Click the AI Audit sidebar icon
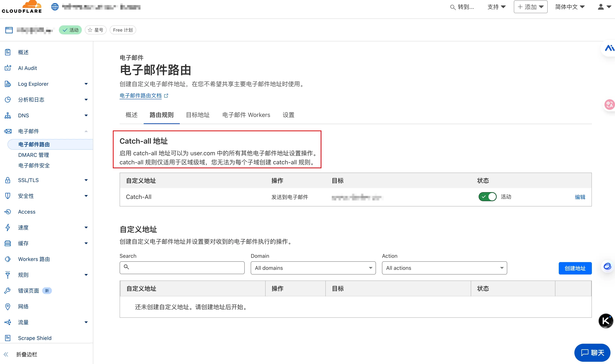The image size is (615, 364). [x=8, y=68]
